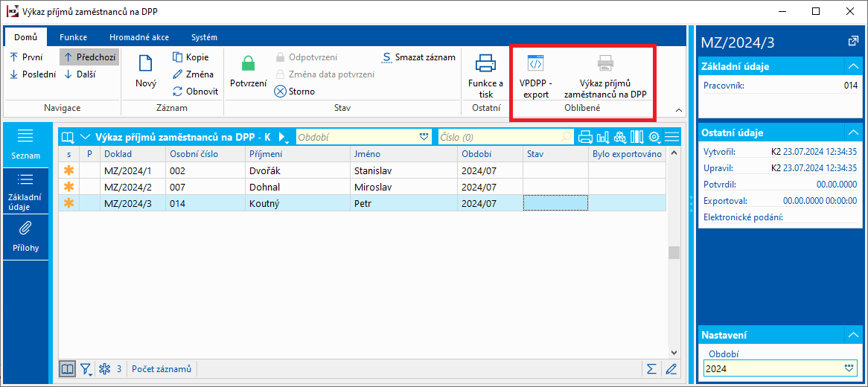Sort by the Příjmení column header
Screen dimensions: 868x387
click(x=297, y=154)
